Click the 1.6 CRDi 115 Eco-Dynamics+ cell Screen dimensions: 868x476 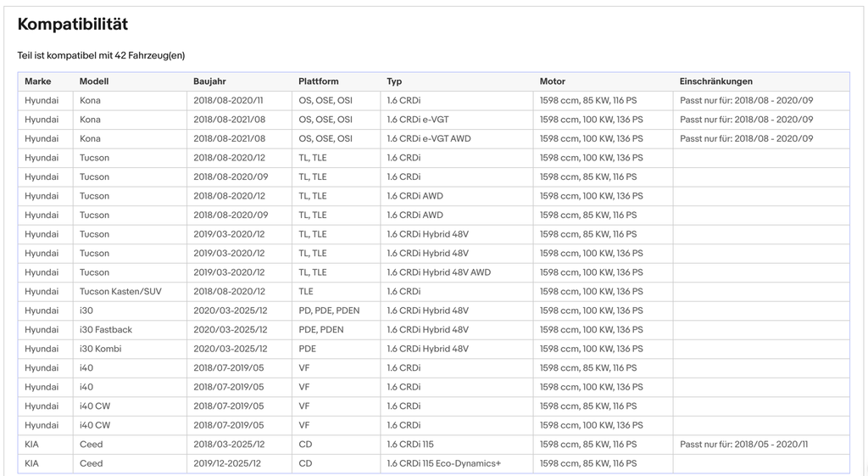tap(443, 463)
